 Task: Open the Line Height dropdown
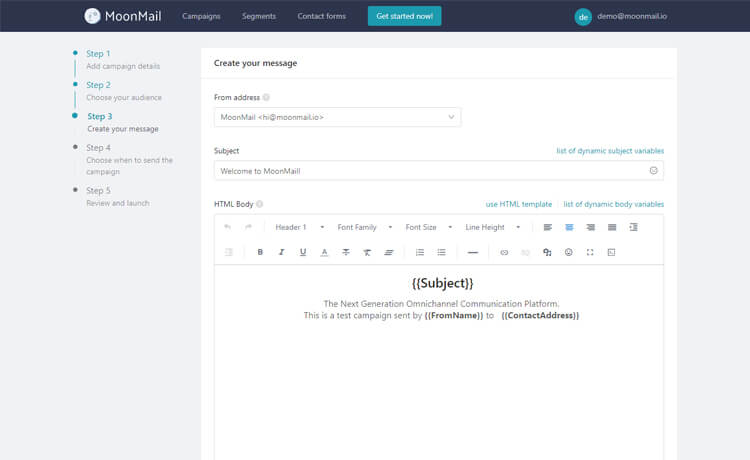[x=493, y=227]
